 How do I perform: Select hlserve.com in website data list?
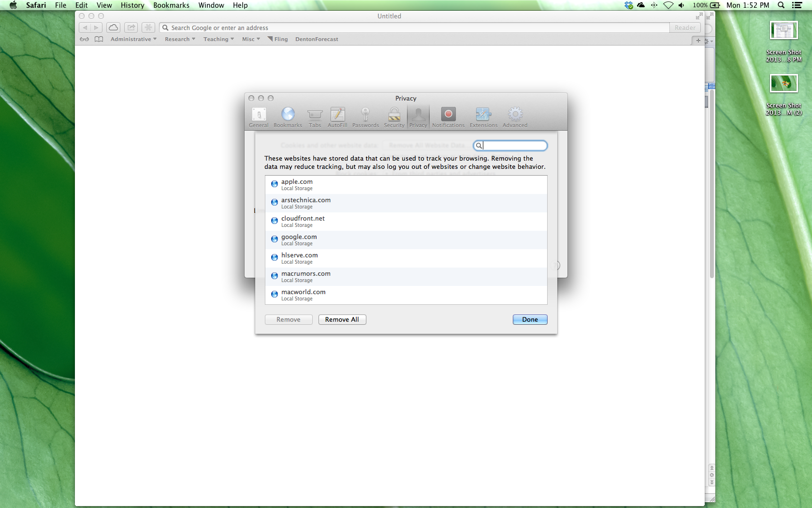(406, 258)
